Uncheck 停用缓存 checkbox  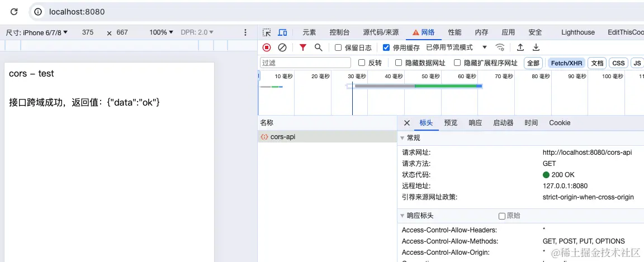386,47
